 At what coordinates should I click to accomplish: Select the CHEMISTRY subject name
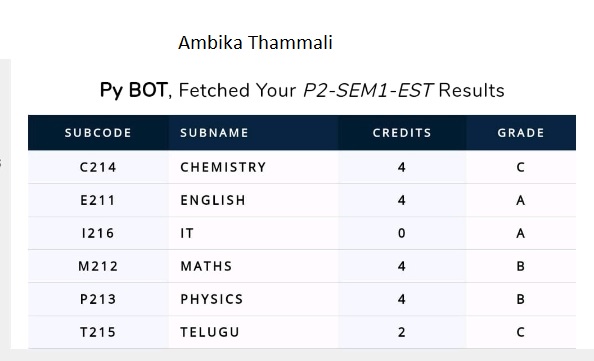pos(223,167)
